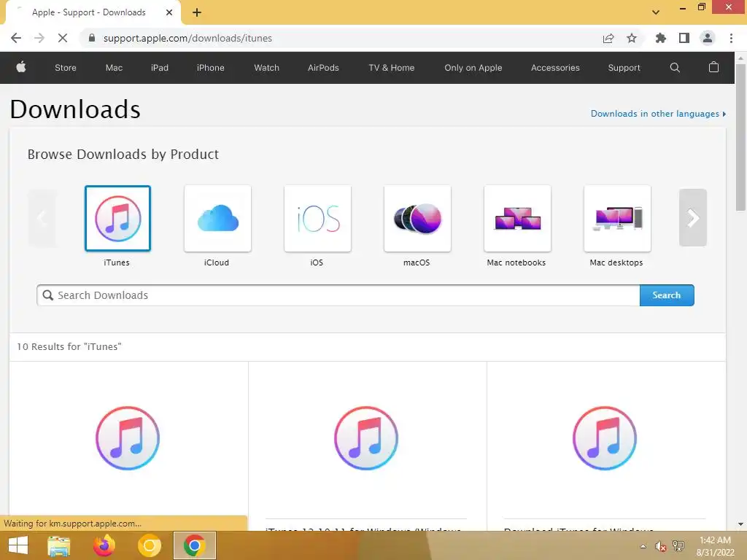Select the iOS product tile
747x560 pixels.
pyautogui.click(x=318, y=218)
